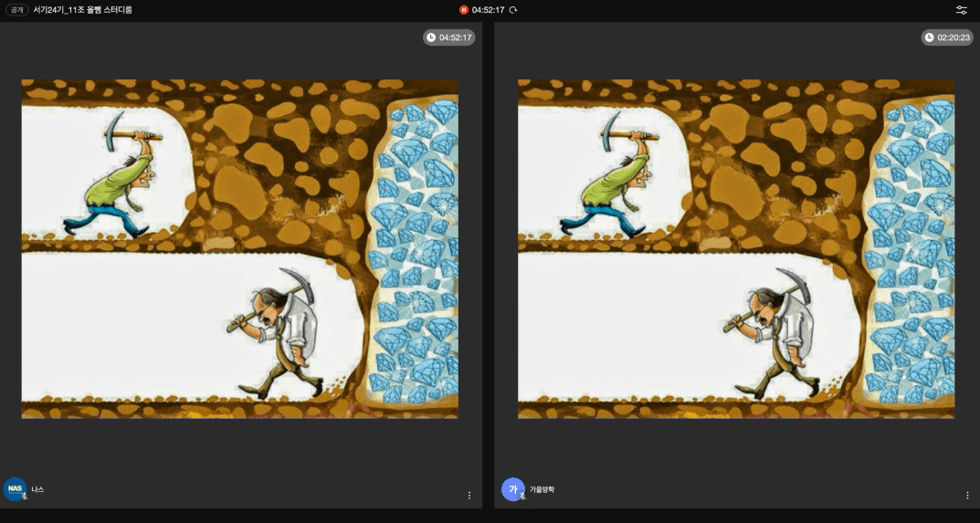Click the room title 서기24기_11조 올뺌 스터디룸

[82, 10]
